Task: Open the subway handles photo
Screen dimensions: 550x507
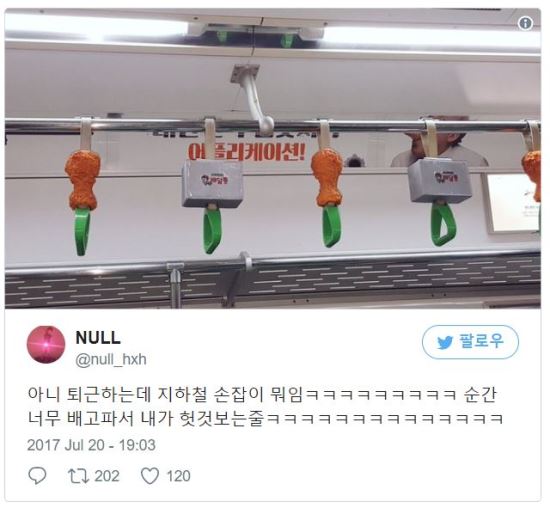Action: point(273,159)
